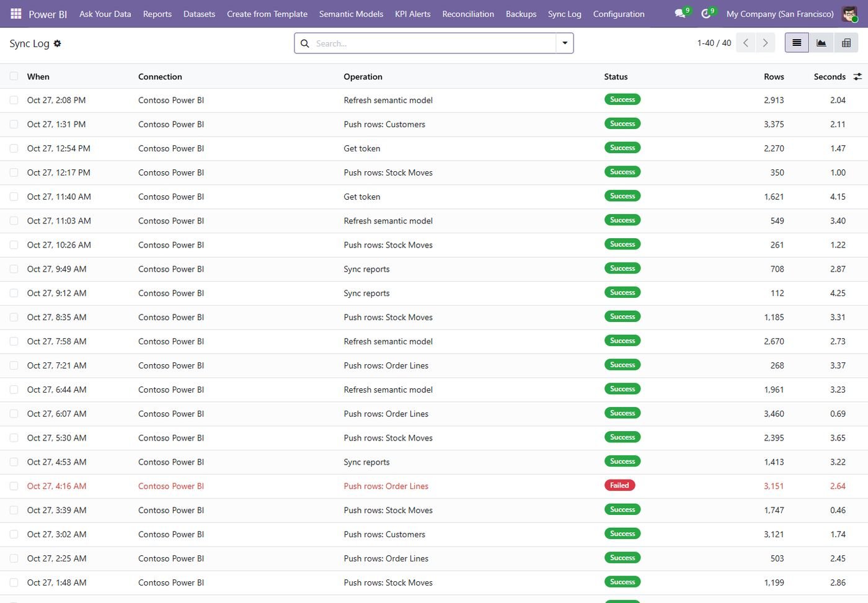Sort by Rows column header

pos(774,76)
